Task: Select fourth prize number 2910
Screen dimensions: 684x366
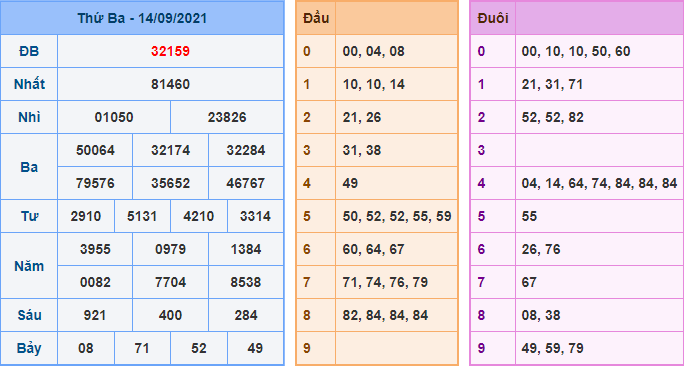Action: tap(86, 216)
